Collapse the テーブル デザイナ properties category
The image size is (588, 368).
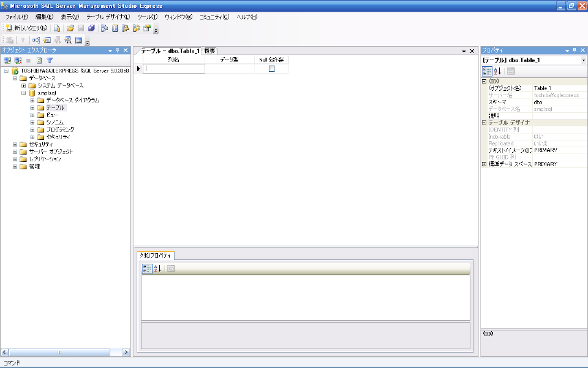click(x=484, y=123)
